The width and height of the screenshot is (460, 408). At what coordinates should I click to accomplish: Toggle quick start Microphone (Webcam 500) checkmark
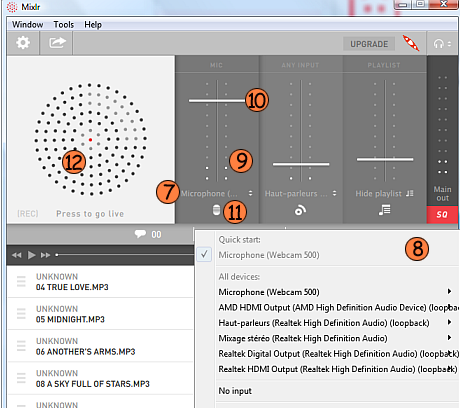(x=204, y=255)
